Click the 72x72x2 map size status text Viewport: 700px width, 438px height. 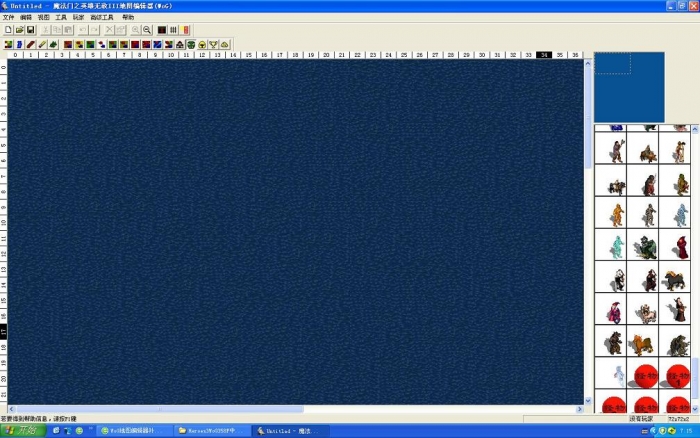point(678,419)
